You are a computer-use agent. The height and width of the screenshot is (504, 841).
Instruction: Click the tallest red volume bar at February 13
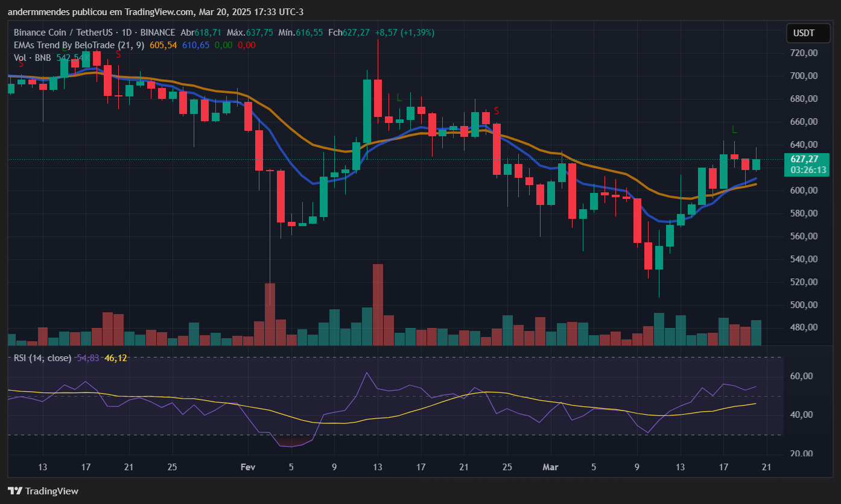[378, 304]
